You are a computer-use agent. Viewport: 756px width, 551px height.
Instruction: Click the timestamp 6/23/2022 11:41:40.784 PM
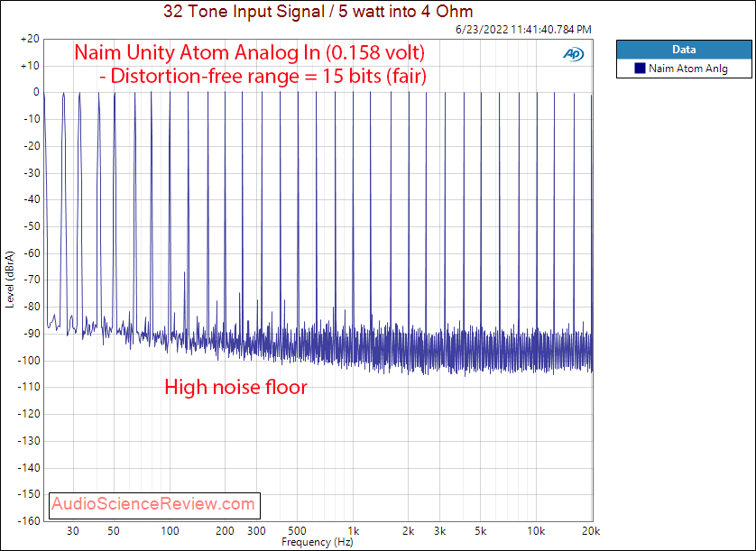(523, 30)
